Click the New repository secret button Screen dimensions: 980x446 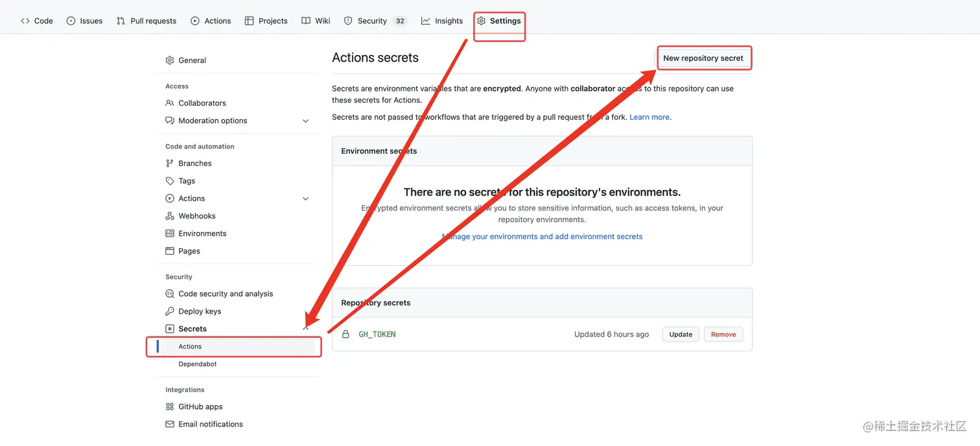(703, 58)
